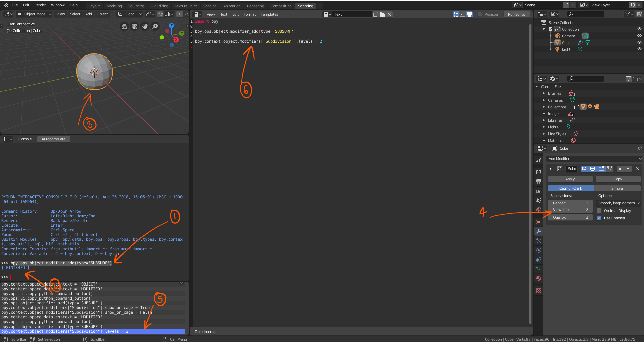Screen dimensions: 644x342
Task: Collapse the Subd modifier panel
Action: tap(551, 168)
